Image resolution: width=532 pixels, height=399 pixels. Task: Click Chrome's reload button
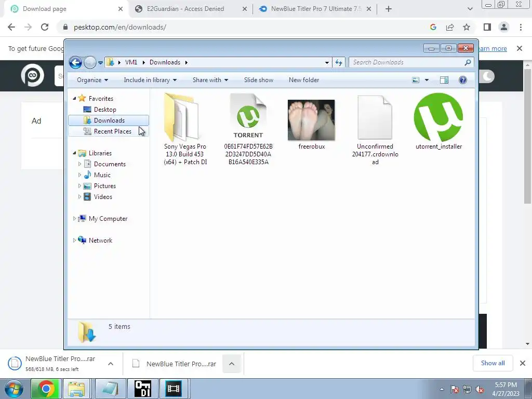tap(45, 27)
